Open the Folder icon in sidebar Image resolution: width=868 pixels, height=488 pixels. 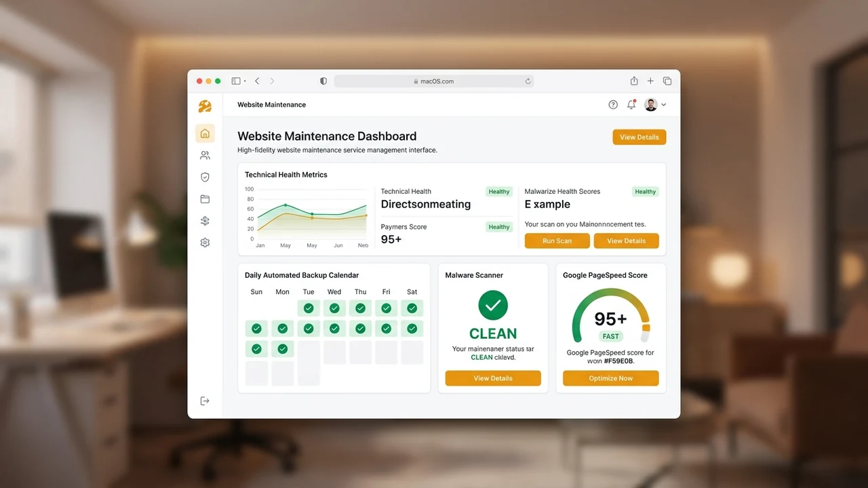[x=205, y=199]
